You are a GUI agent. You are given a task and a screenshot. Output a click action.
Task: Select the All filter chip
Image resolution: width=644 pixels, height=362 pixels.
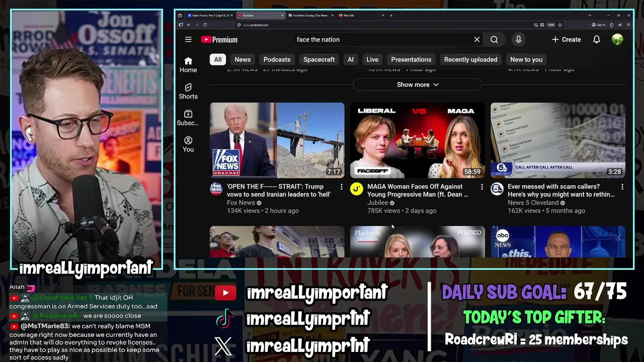pos(217,59)
